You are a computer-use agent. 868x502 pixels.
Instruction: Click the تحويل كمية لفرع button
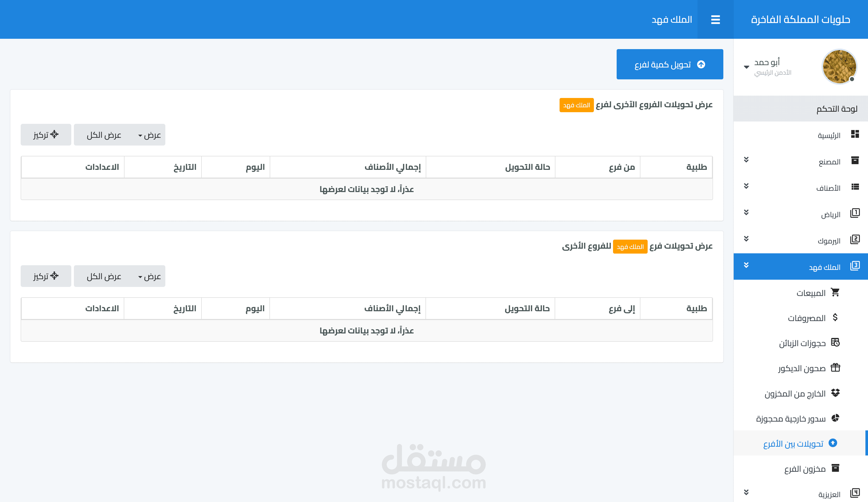(x=670, y=64)
